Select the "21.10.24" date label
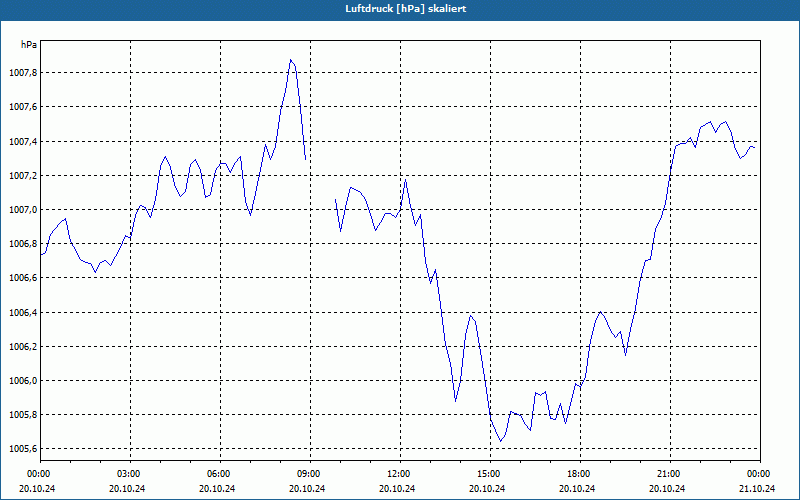This screenshot has height=500, width=800. click(757, 488)
